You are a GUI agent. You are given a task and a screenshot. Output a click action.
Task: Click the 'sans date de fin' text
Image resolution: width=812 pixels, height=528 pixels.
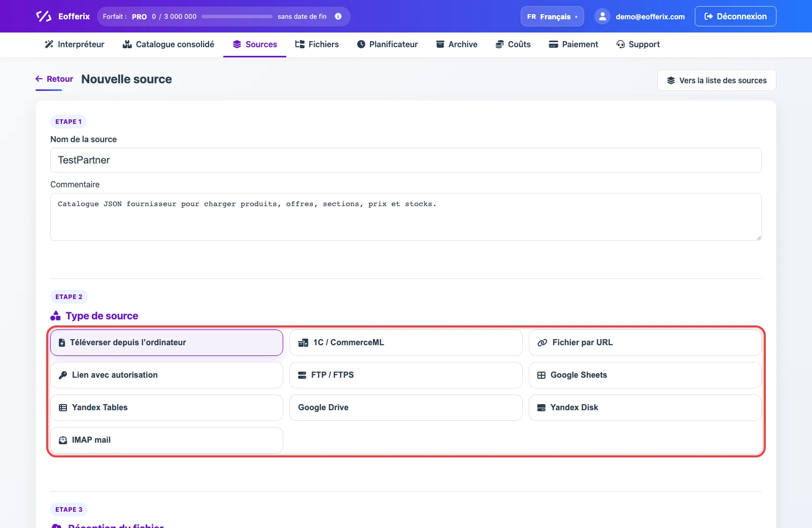(x=302, y=16)
